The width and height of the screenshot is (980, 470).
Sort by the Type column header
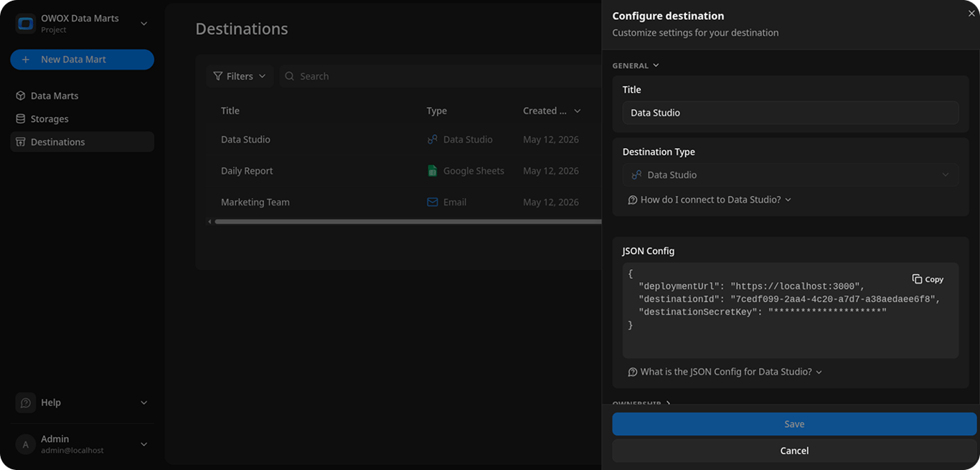pyautogui.click(x=436, y=111)
